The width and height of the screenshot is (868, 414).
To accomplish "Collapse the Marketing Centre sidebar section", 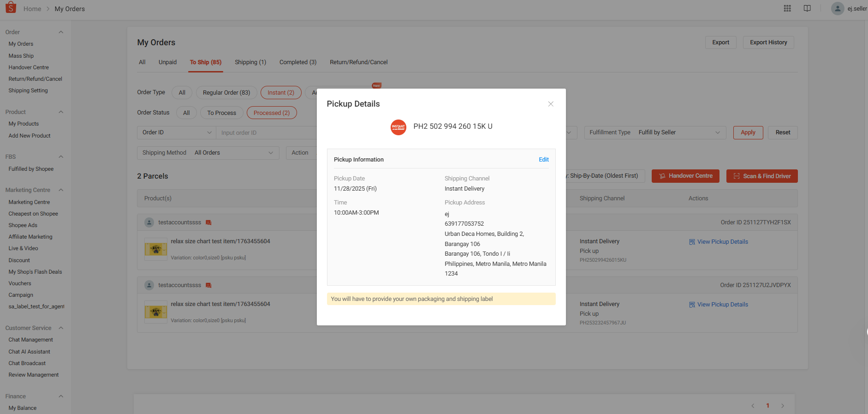I will [x=61, y=190].
